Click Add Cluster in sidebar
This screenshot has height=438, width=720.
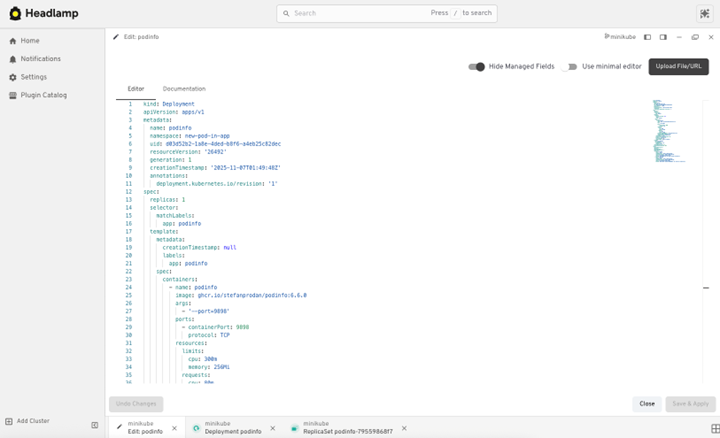pyautogui.click(x=33, y=421)
